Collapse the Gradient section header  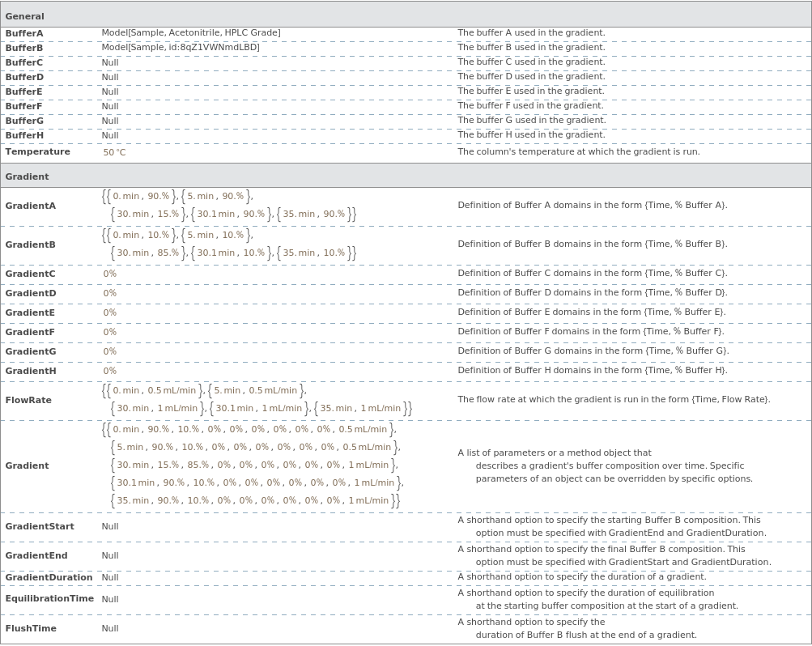point(27,176)
